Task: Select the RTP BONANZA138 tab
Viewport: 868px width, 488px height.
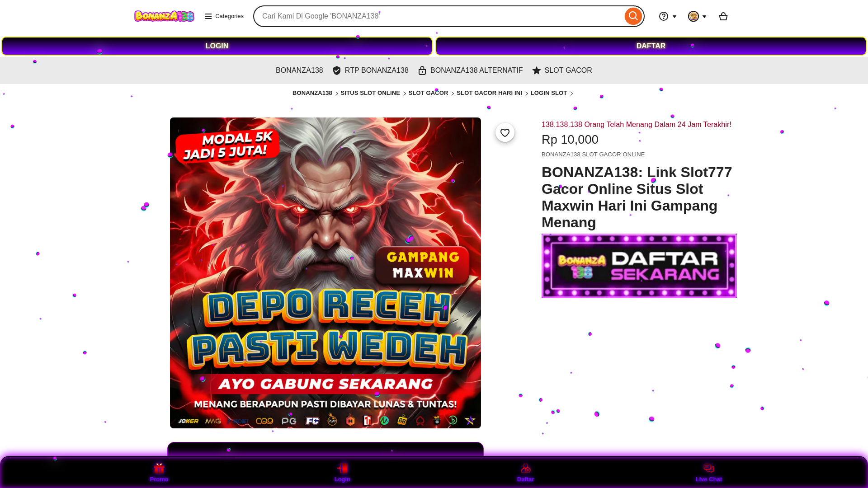Action: pos(371,70)
